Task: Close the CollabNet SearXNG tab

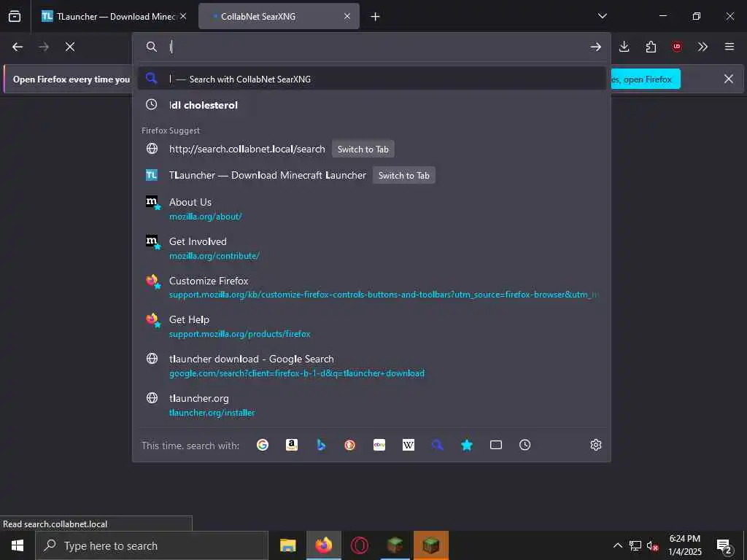Action: pyautogui.click(x=347, y=17)
